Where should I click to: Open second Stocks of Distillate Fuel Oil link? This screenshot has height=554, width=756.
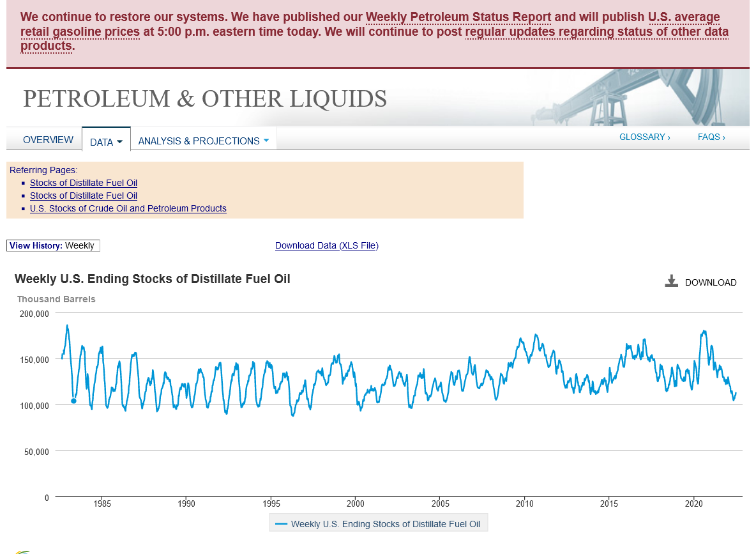84,196
